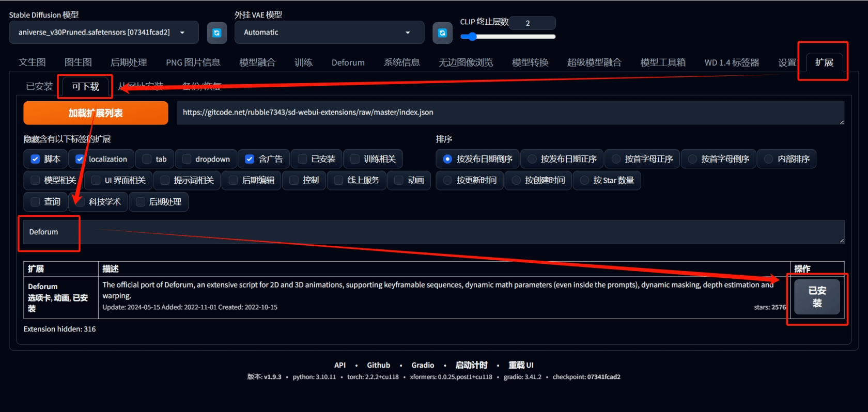
Task: Expand the external VAE model dropdown
Action: pos(329,33)
